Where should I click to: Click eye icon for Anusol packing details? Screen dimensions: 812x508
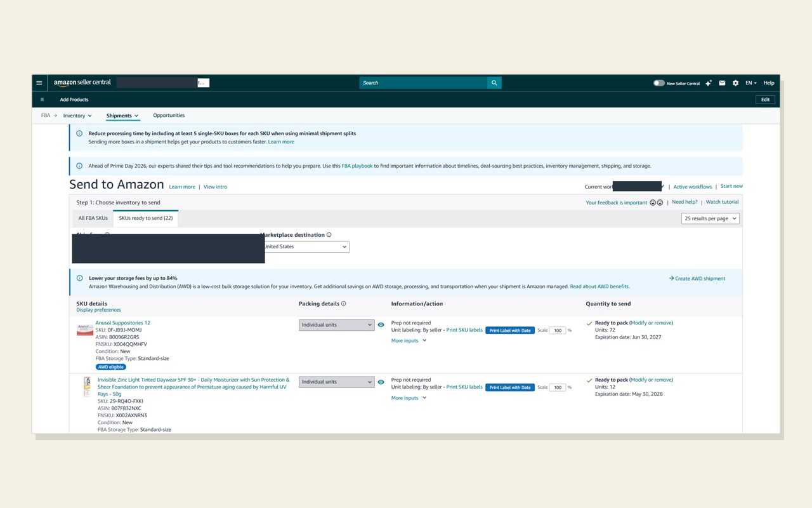[381, 325]
